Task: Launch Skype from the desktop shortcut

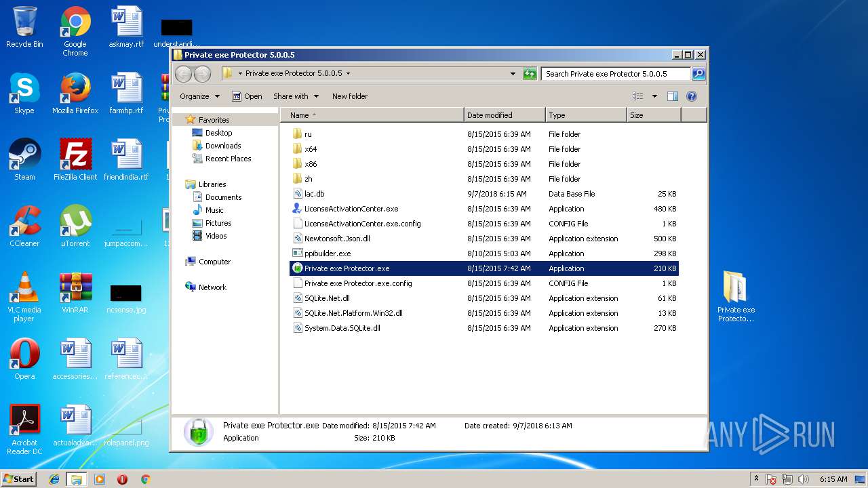Action: click(24, 94)
